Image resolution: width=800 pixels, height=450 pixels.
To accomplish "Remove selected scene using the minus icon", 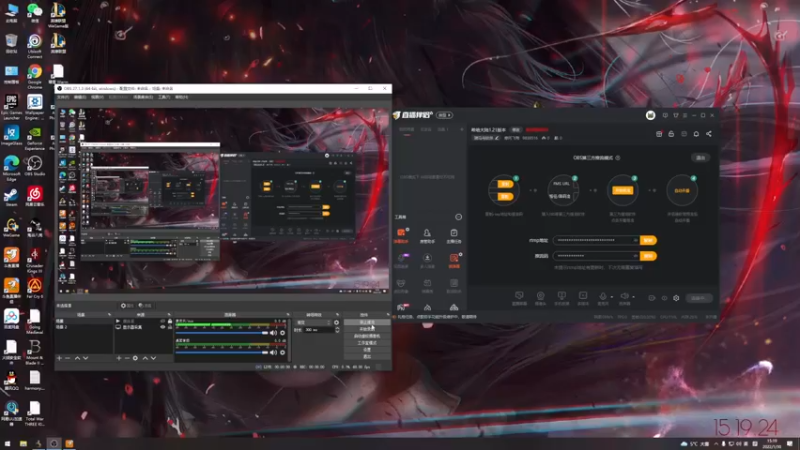I will [67, 358].
